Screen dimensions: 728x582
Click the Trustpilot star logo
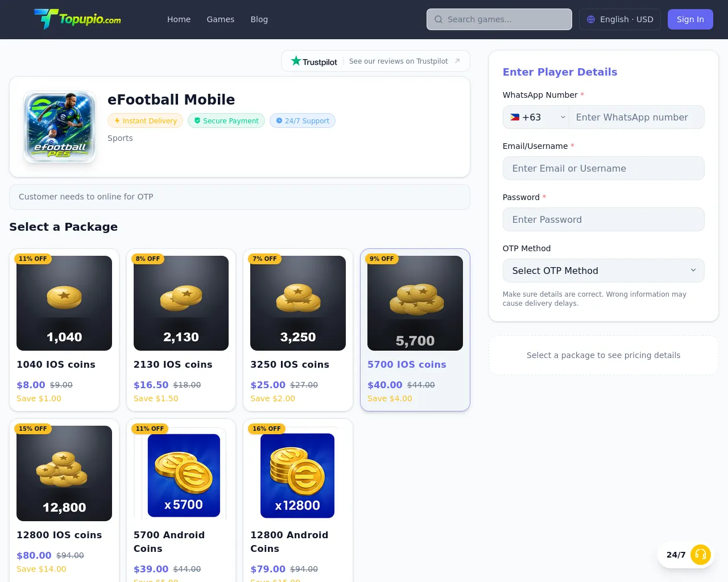click(314, 61)
